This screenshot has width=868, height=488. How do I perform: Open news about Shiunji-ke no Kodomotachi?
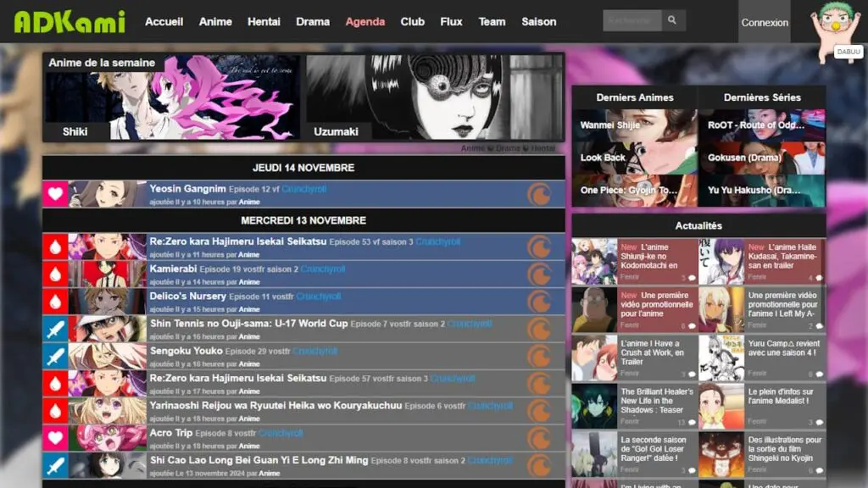point(634,261)
